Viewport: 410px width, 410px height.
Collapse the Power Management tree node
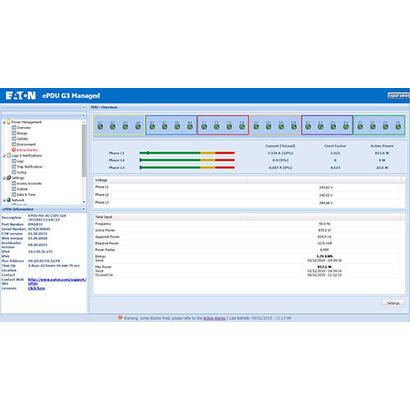4,122
